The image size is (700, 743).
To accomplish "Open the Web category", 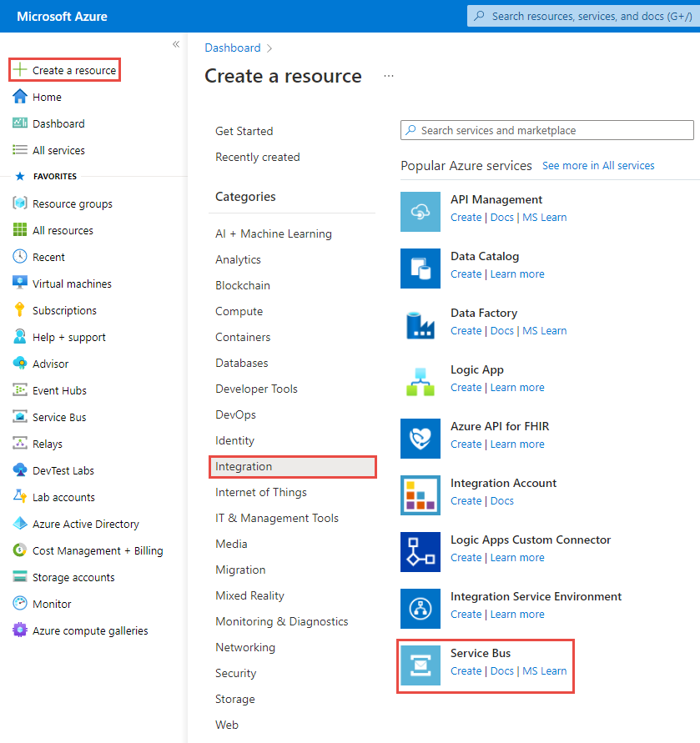I will pyautogui.click(x=227, y=725).
